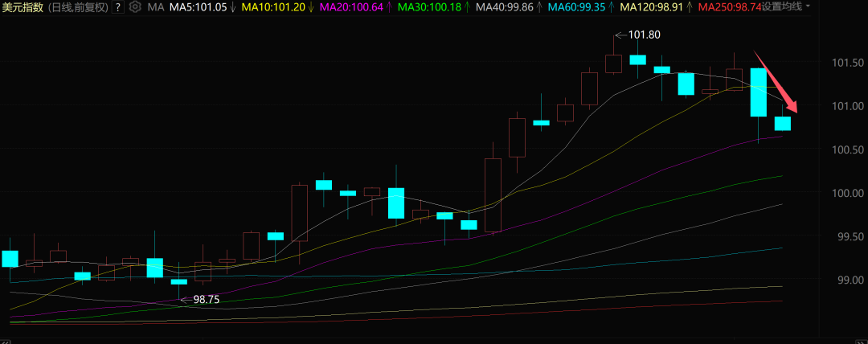Image resolution: width=868 pixels, height=344 pixels.
Task: Click the (日线,前复权) period label
Action: click(x=77, y=7)
